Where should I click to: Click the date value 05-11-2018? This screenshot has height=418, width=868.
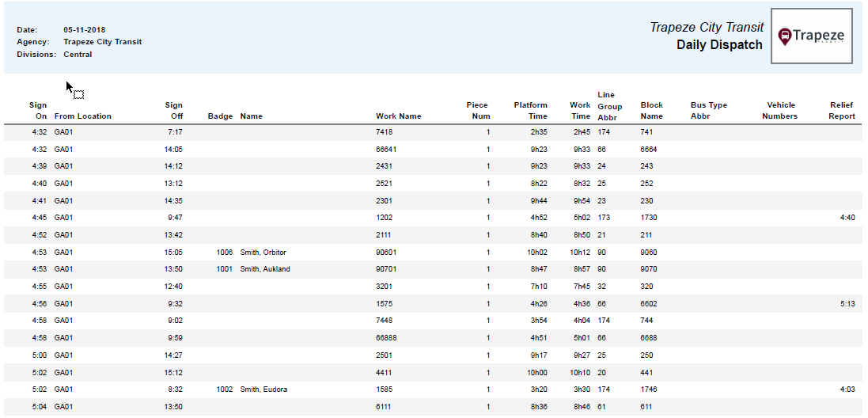86,30
